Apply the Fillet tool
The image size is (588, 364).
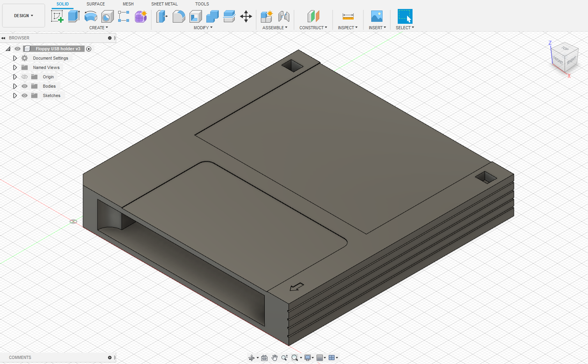click(x=179, y=16)
